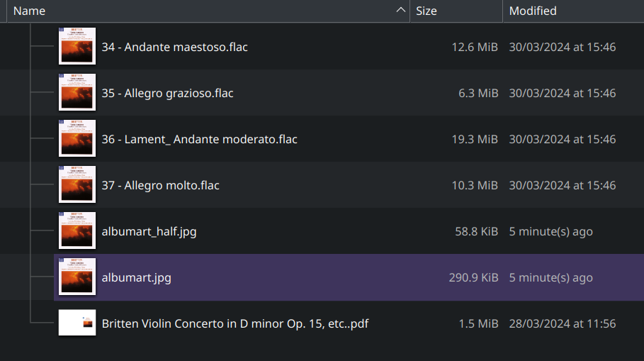
Task: Click the album thumbnail for 34 - Andante maestoso.flac
Action: click(x=77, y=47)
